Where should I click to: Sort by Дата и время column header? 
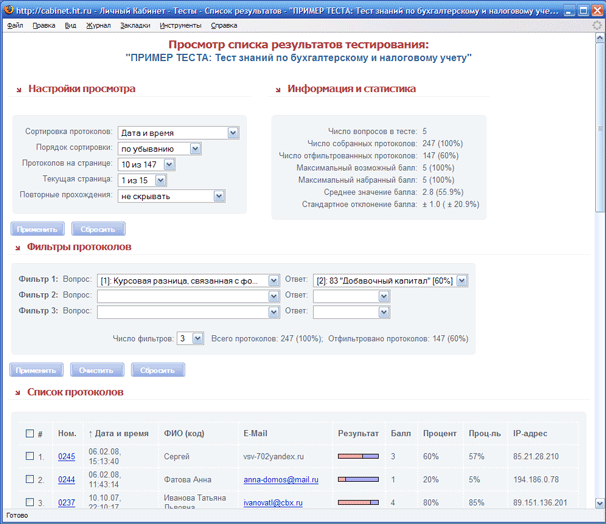[118, 434]
